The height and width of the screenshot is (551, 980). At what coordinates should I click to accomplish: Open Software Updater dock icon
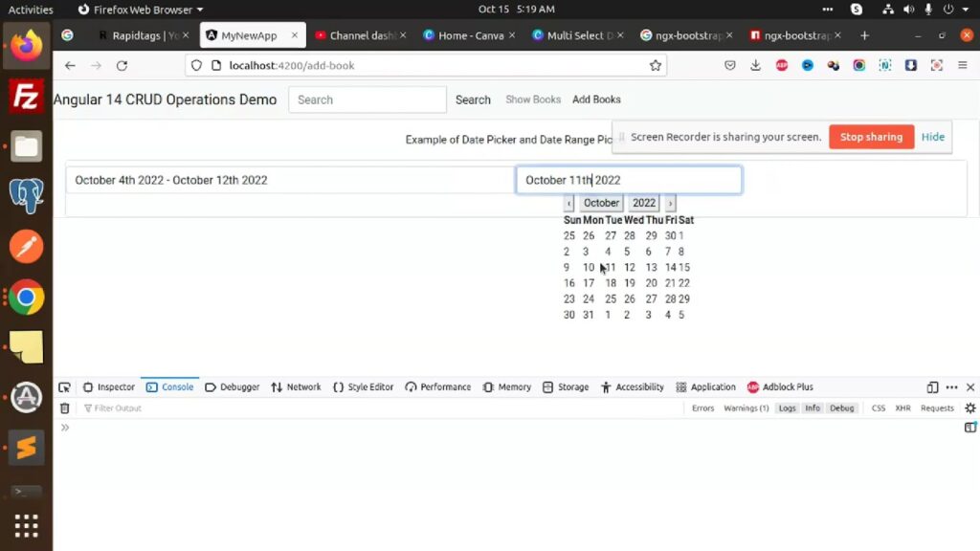26,397
